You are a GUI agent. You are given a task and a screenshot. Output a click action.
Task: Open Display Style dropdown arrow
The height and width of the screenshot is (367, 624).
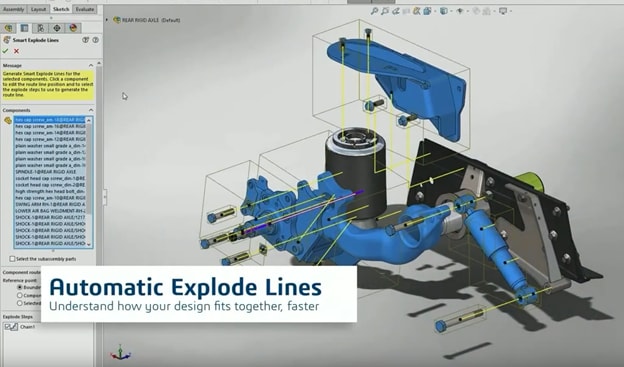click(x=451, y=11)
